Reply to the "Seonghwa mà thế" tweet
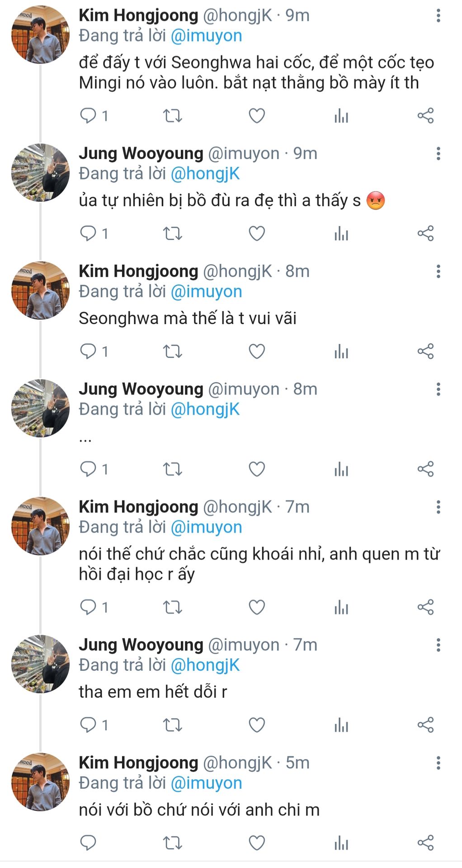The height and width of the screenshot is (868, 462). (x=88, y=351)
